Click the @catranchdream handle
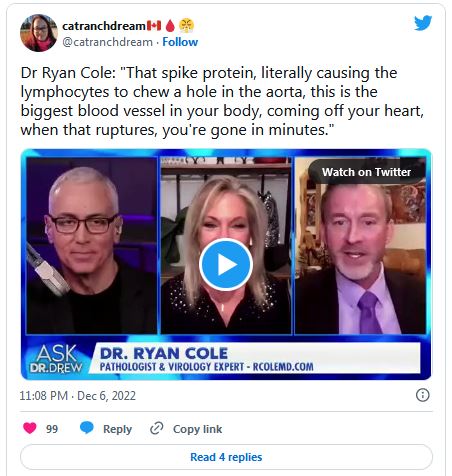The width and height of the screenshot is (452, 476). tap(107, 42)
